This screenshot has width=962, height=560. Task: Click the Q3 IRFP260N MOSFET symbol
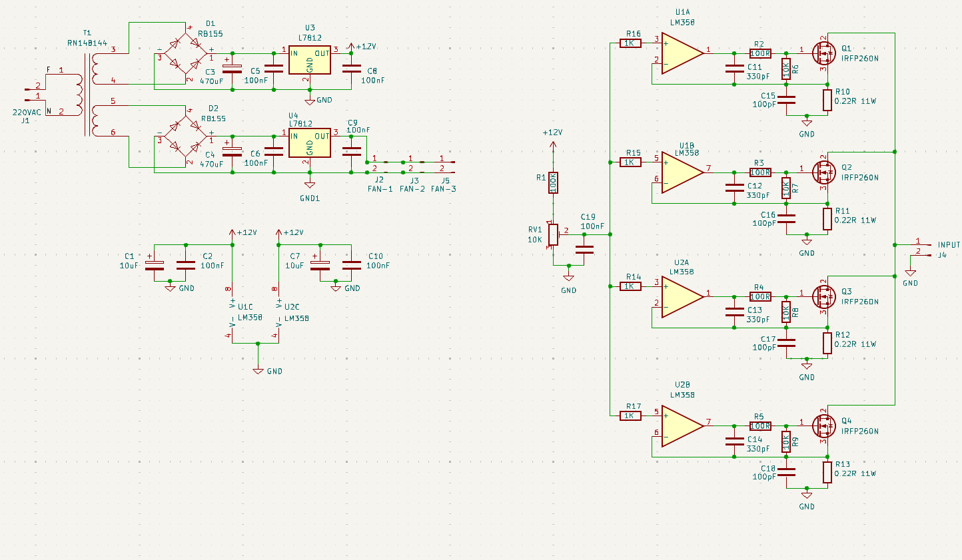tap(824, 296)
